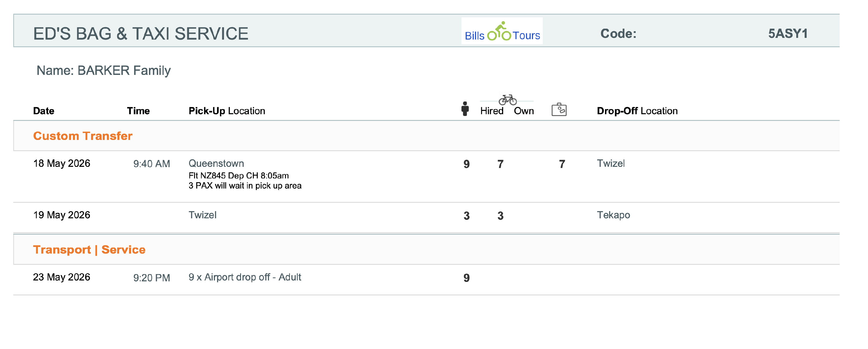This screenshot has width=868, height=349.
Task: Click the Pick-Up Location column header
Action: 227,111
